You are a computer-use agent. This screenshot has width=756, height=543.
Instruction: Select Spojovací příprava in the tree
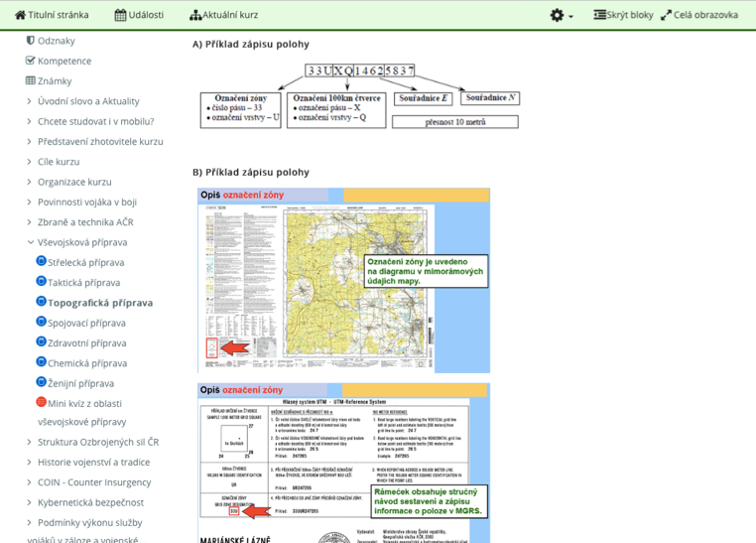(86, 323)
